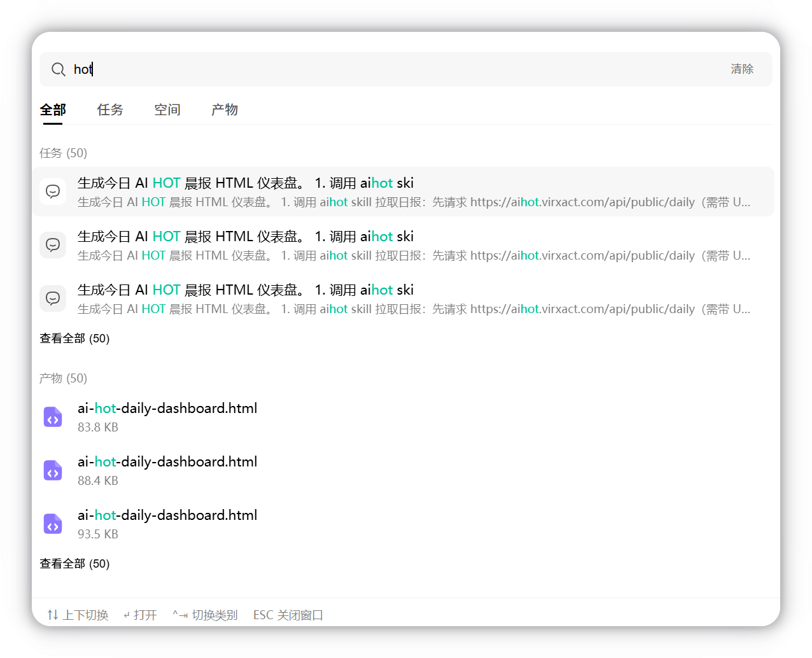Focus the search field containing hot
812x658 pixels.
coord(406,69)
